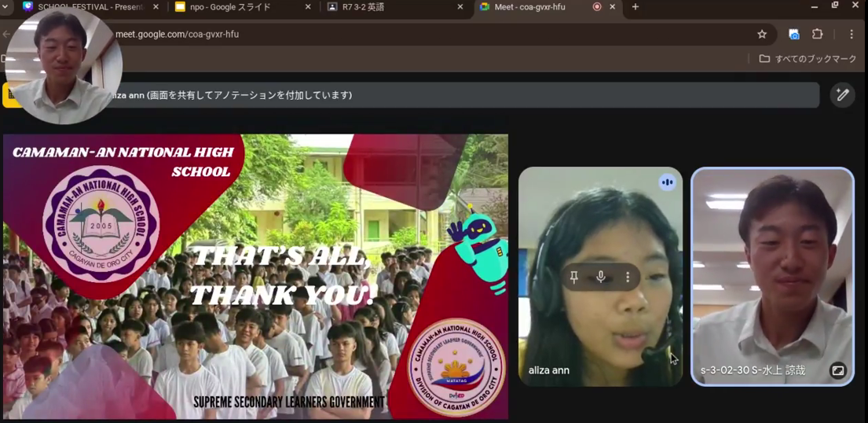Screen dimensions: 868x423
Task: Open the Chrome three-dot menu
Action: 852,35
